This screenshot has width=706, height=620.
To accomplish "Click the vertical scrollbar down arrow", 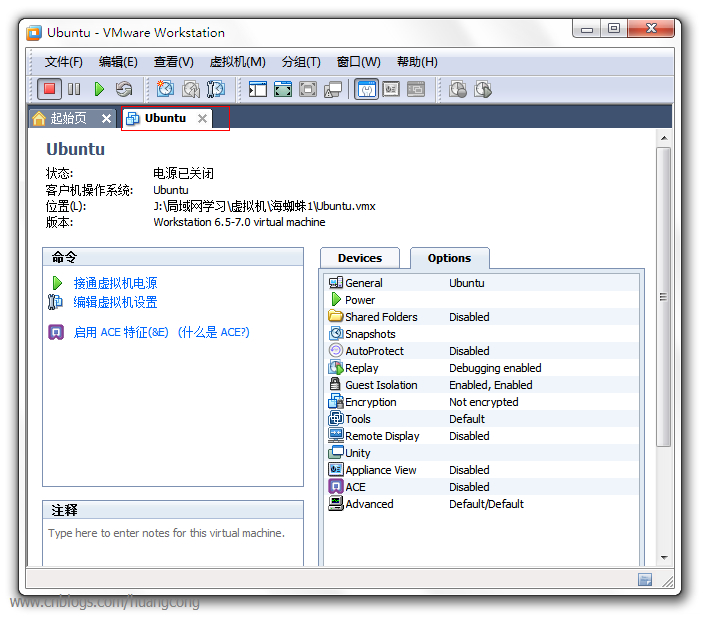I will pyautogui.click(x=664, y=557).
